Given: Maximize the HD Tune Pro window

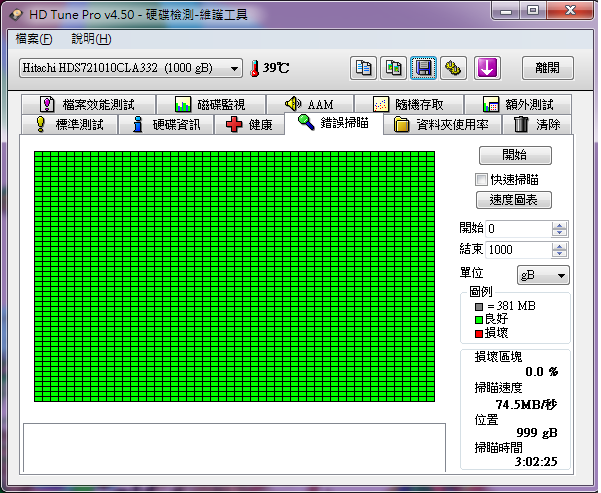Looking at the screenshot, I should pyautogui.click(x=533, y=10).
